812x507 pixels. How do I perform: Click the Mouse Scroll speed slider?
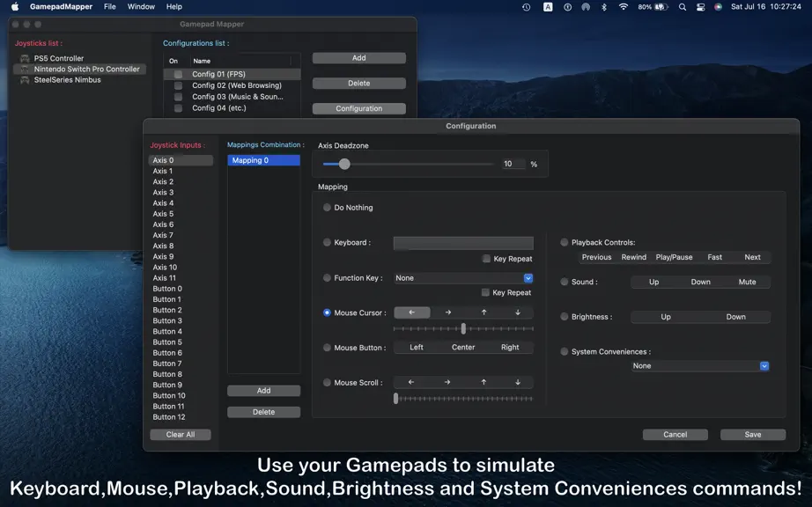tap(463, 399)
